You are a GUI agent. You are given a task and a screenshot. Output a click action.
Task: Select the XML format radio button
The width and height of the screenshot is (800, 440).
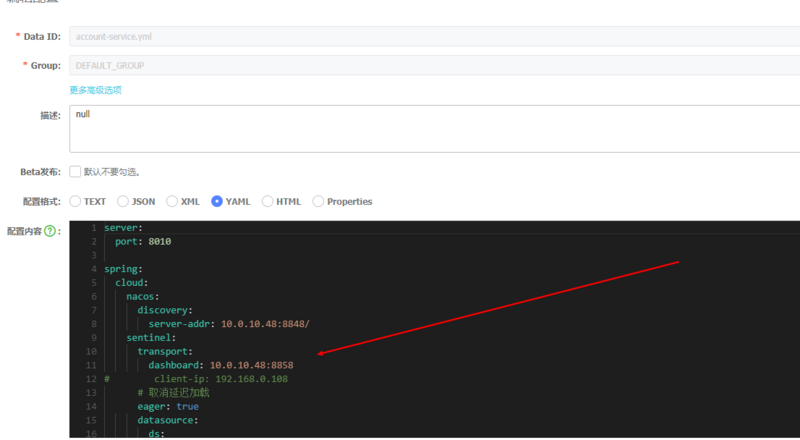click(x=172, y=201)
